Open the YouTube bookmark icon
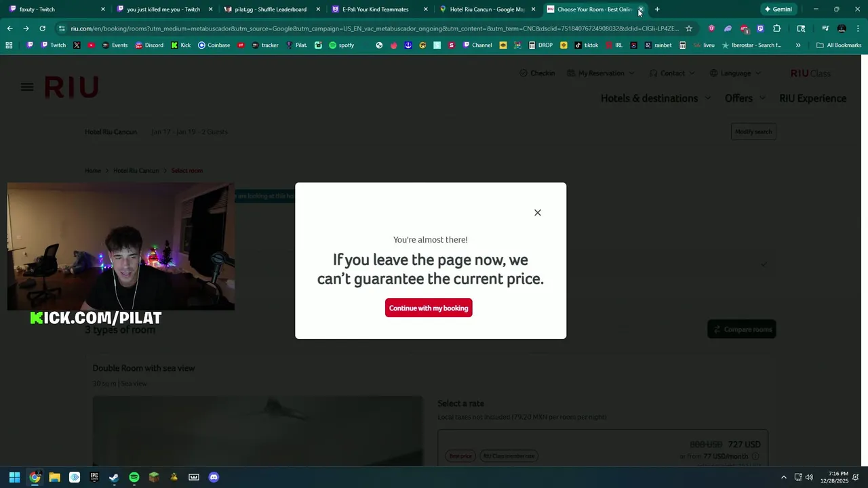Viewport: 868px width, 488px height. click(92, 45)
